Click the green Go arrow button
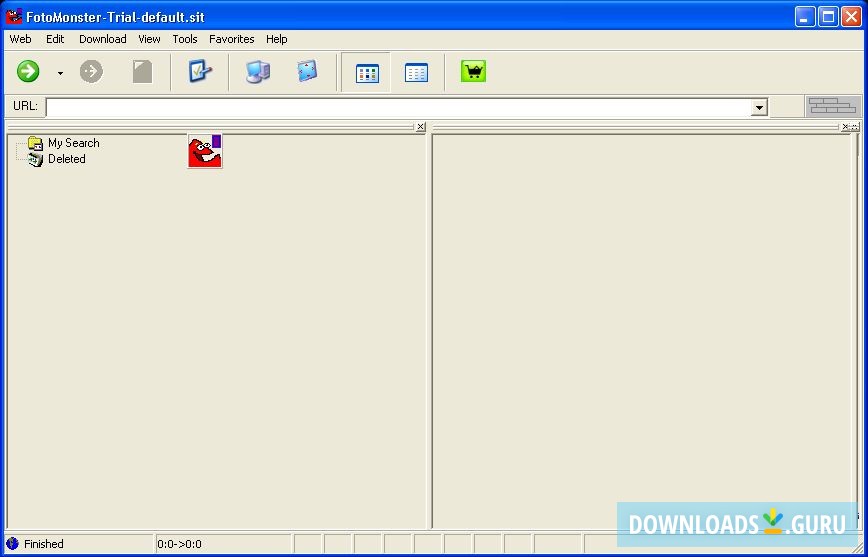This screenshot has width=868, height=557. click(28, 71)
